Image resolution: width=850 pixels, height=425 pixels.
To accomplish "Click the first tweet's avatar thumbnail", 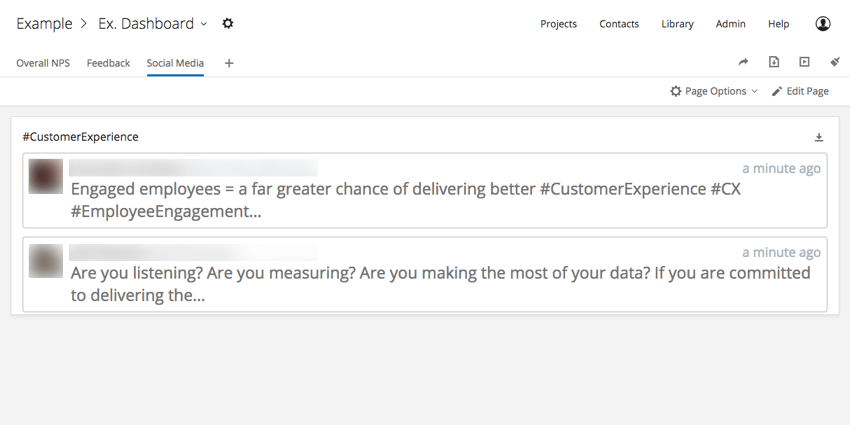I will coord(46,176).
